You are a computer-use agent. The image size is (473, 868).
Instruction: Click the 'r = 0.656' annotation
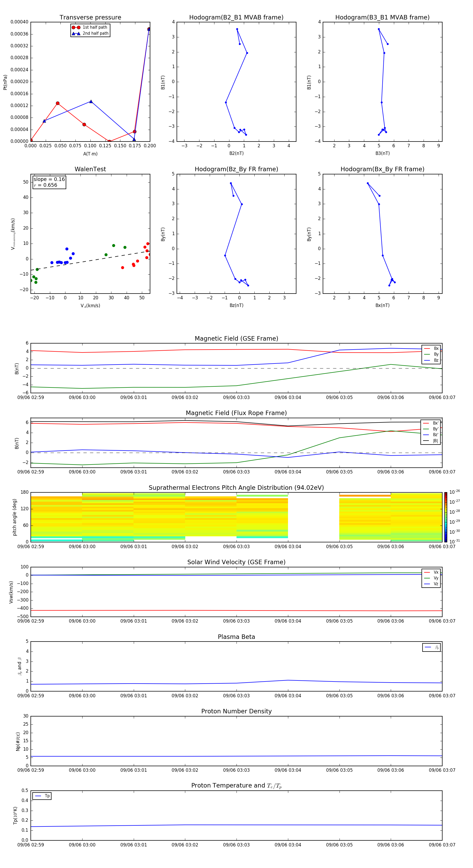pyautogui.click(x=45, y=185)
